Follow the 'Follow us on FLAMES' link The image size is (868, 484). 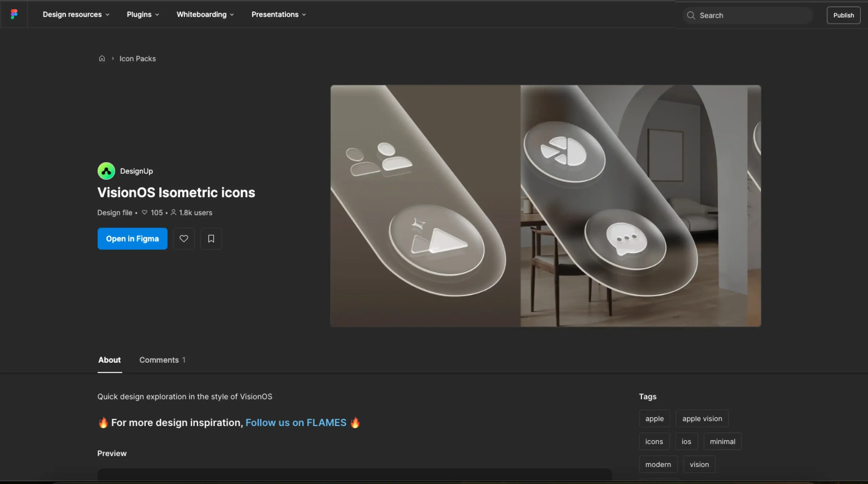click(296, 422)
